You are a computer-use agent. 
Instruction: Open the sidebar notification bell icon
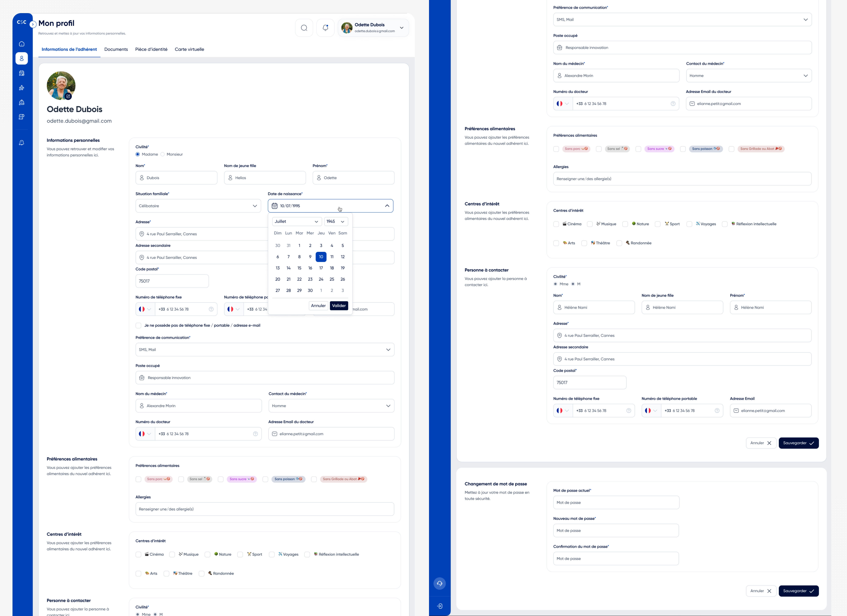coord(22,143)
